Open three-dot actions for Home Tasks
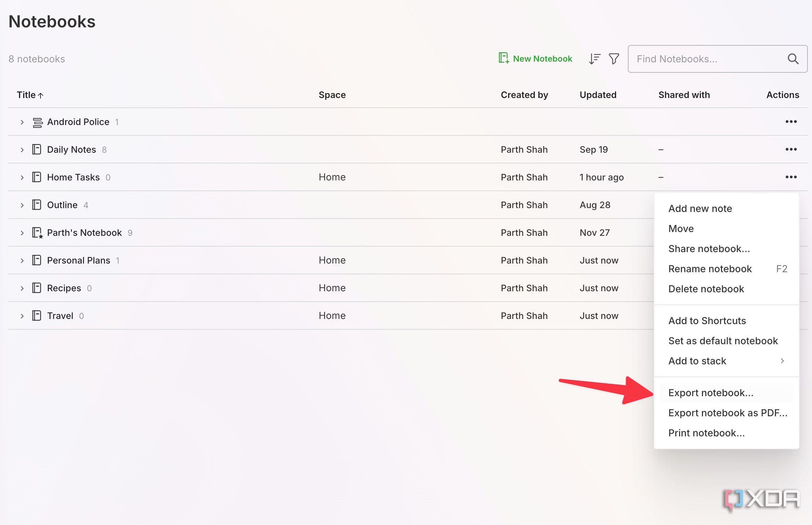The image size is (812, 525). [791, 177]
